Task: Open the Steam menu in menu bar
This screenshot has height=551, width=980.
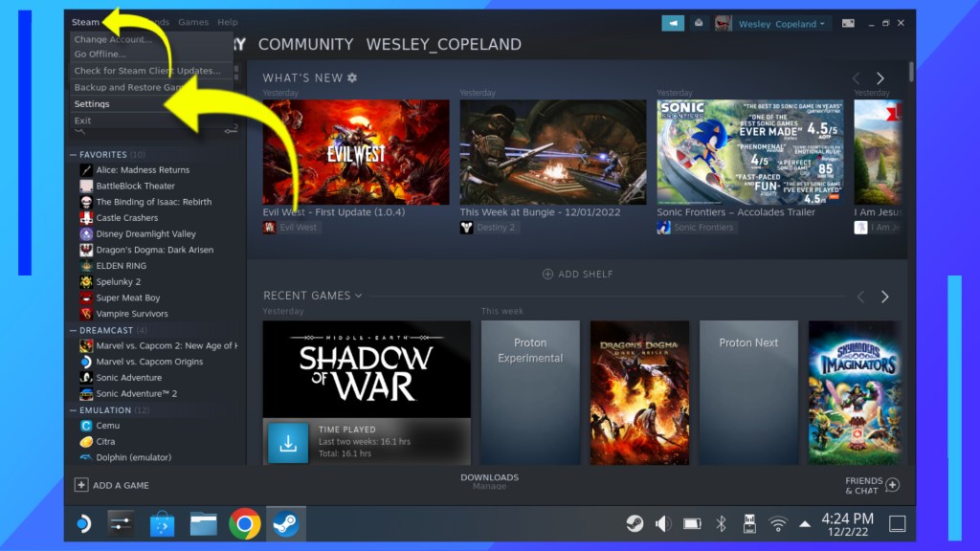Action: (85, 22)
